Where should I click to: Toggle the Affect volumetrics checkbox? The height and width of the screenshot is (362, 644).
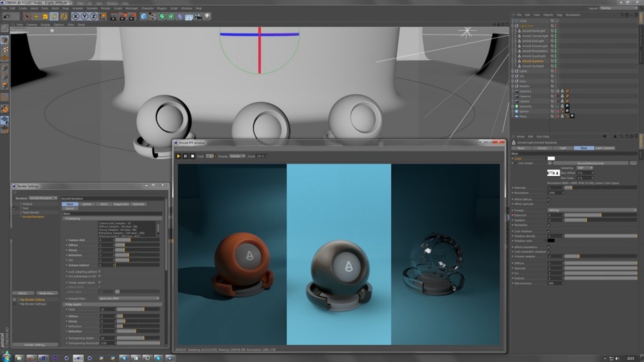tap(549, 247)
